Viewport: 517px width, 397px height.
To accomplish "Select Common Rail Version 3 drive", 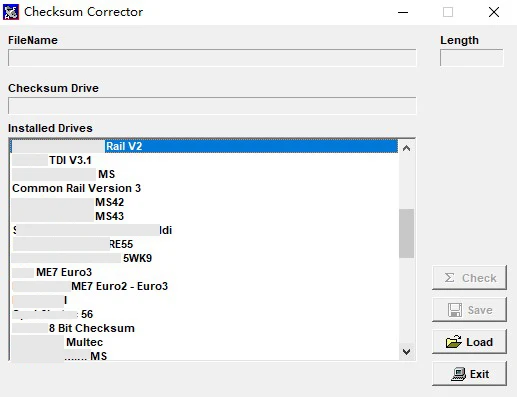I will tap(204, 188).
